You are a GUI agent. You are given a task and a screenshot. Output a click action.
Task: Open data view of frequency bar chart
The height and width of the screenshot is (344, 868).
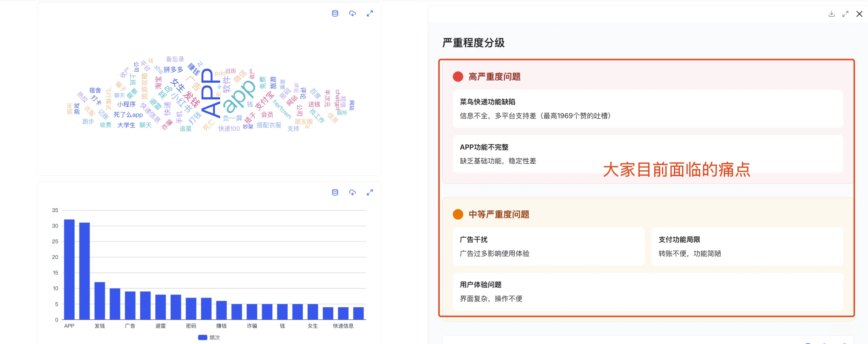pos(335,192)
